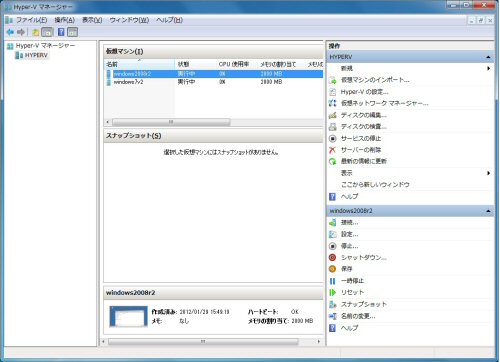Click the Hyper-V の設定 icon
500x362 pixels.
coord(332,92)
